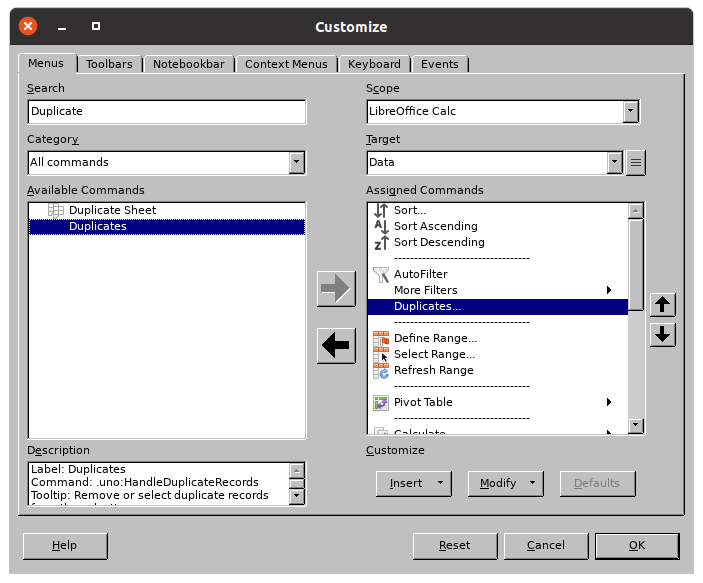Open the Context Menus tab
703x583 pixels.
[x=286, y=64]
